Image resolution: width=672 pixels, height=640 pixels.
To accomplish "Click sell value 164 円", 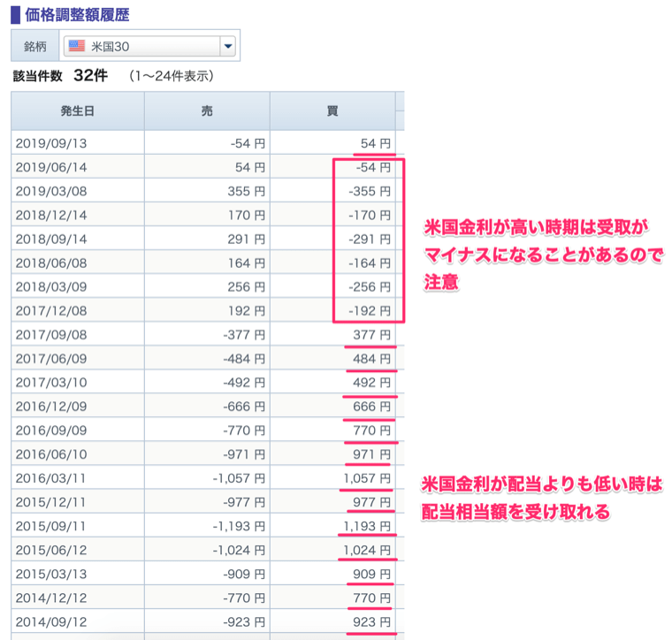I will [247, 263].
